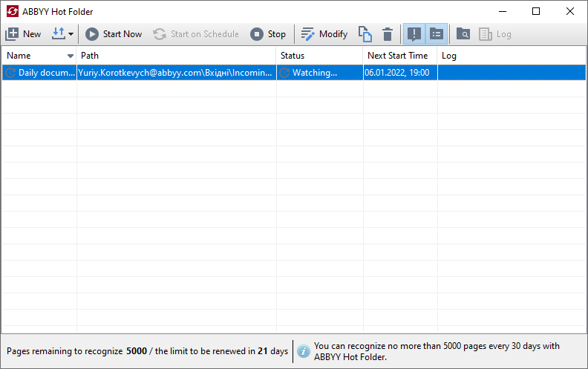The width and height of the screenshot is (588, 369).
Task: Sort by Status column header
Action: (x=319, y=56)
